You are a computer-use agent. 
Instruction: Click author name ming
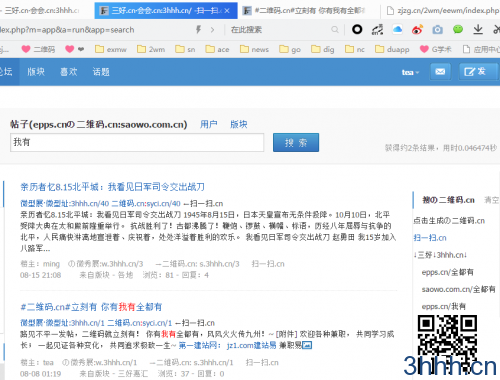51,264
